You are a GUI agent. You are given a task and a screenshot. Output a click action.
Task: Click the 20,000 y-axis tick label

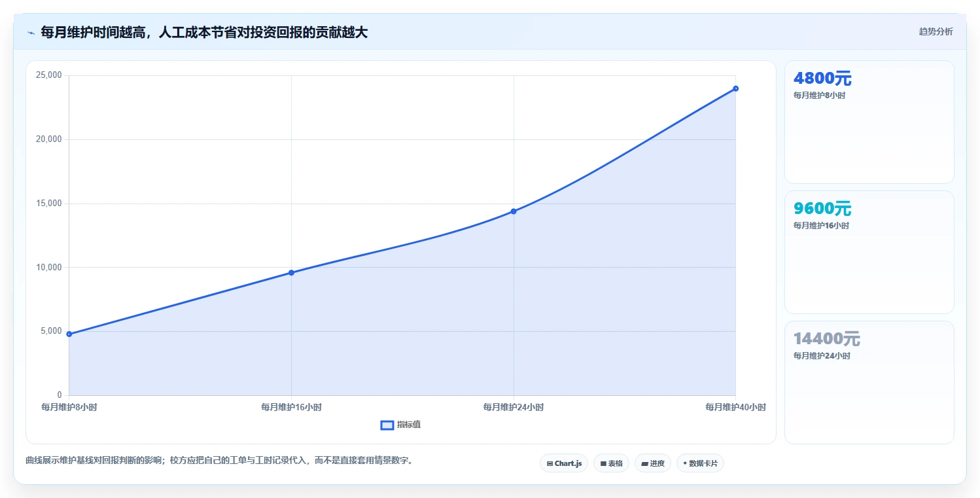(x=48, y=139)
